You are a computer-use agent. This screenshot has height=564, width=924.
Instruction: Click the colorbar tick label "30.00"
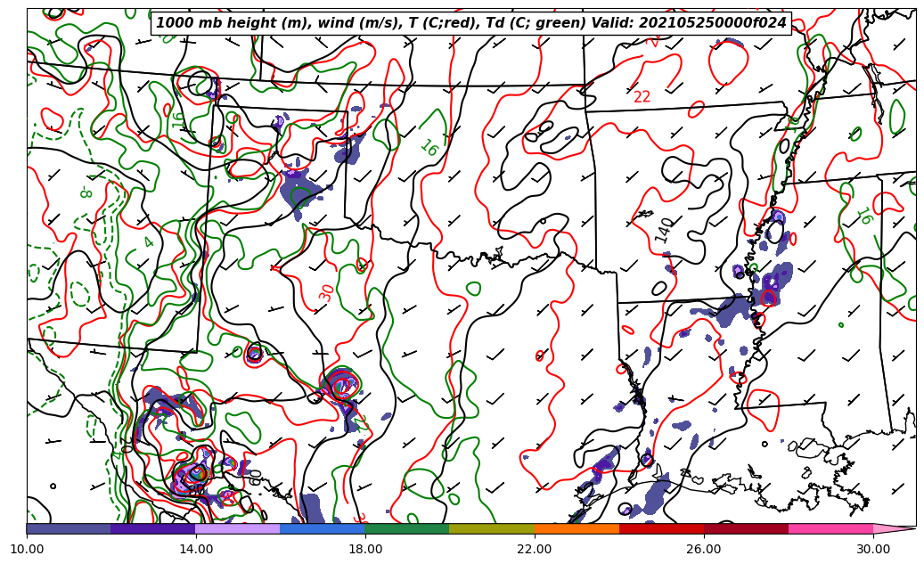873,549
